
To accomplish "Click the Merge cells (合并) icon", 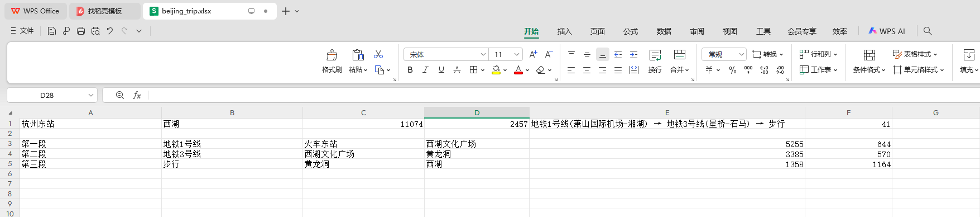I will tap(680, 55).
